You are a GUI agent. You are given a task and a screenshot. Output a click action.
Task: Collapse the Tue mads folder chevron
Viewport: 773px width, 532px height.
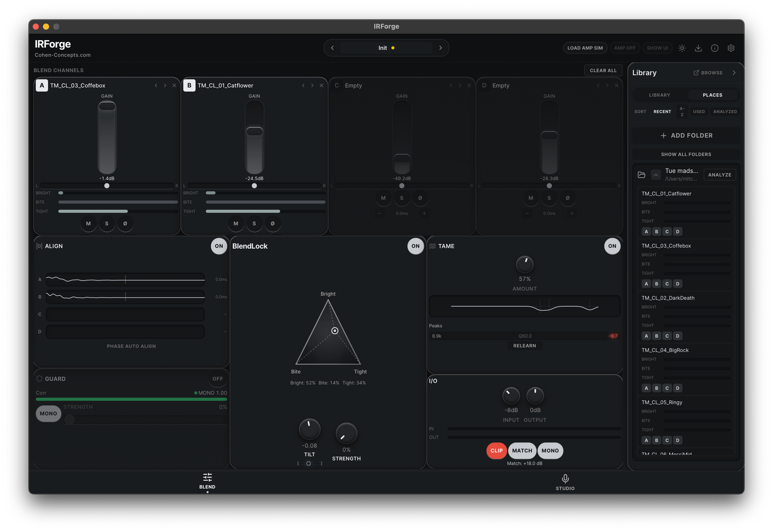point(656,175)
